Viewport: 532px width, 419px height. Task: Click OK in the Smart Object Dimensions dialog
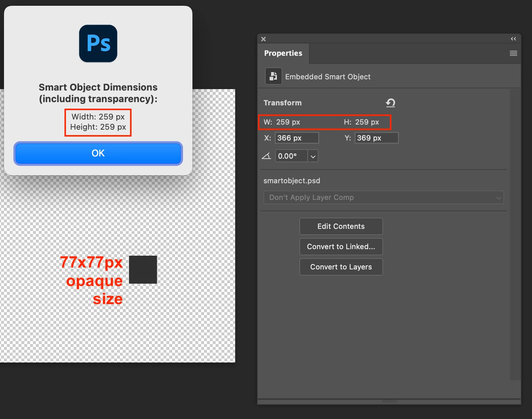[98, 153]
